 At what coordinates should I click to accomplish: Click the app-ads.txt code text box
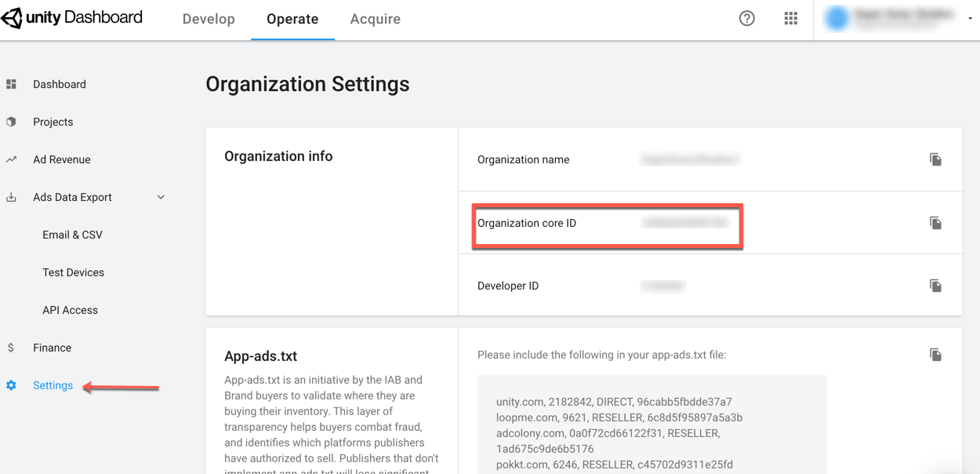coord(651,425)
